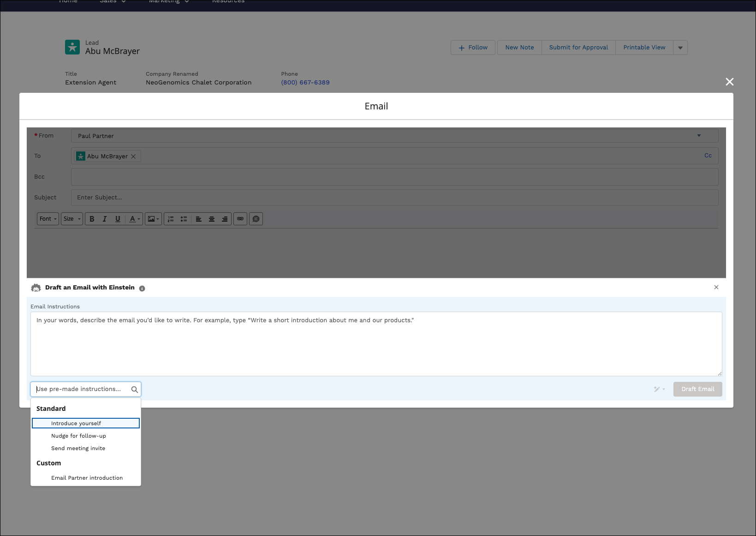Click Submit for Approval
The image size is (756, 536).
pyautogui.click(x=578, y=48)
